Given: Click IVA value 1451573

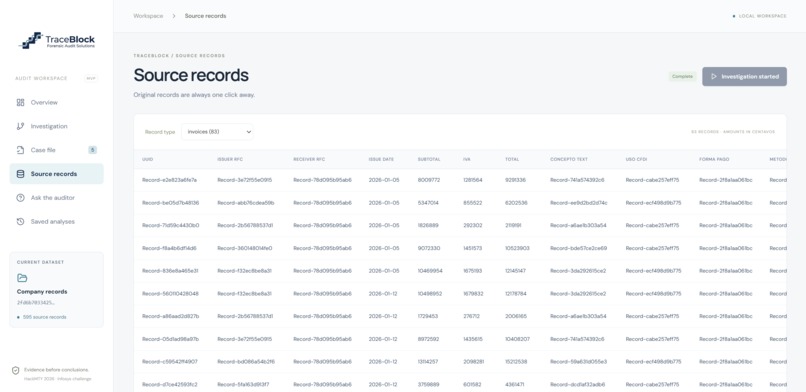Looking at the screenshot, I should (472, 248).
